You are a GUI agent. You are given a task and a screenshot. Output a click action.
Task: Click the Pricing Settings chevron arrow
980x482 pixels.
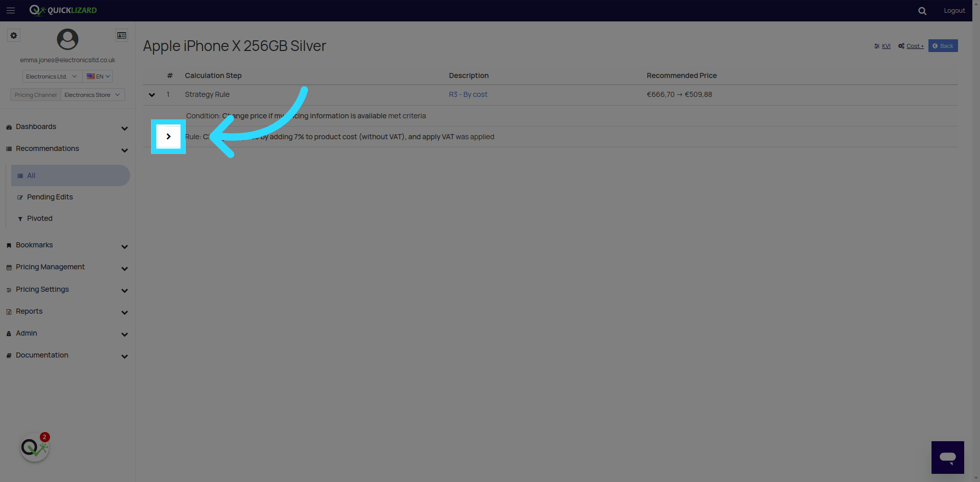(x=125, y=290)
